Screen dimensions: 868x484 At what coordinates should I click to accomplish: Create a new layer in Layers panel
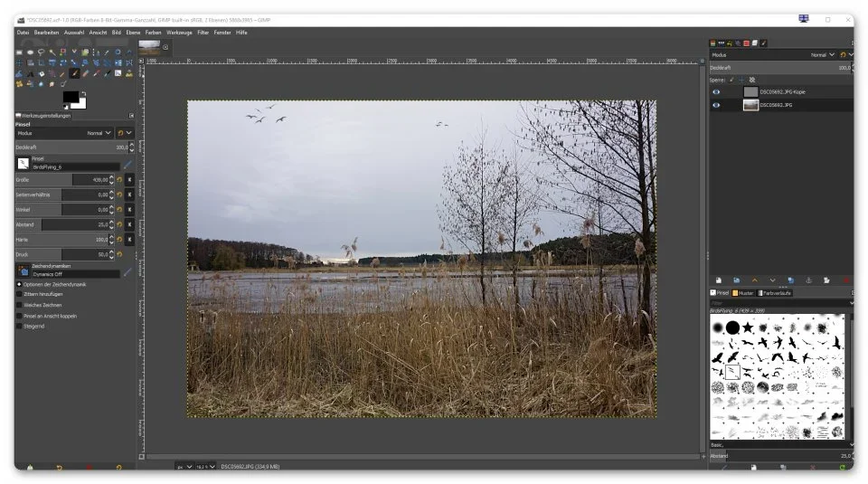pyautogui.click(x=719, y=280)
